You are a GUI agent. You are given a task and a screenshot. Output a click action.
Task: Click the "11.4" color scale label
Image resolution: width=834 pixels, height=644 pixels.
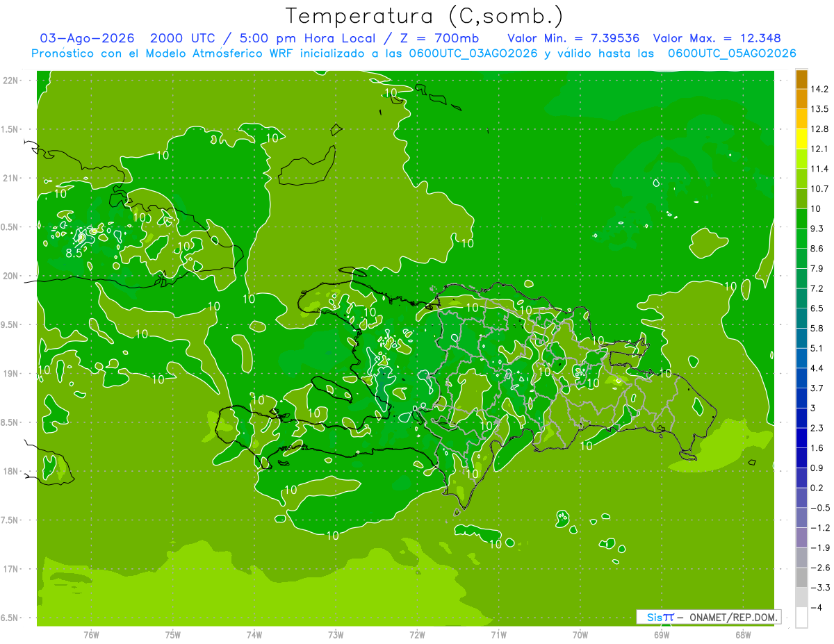819,169
